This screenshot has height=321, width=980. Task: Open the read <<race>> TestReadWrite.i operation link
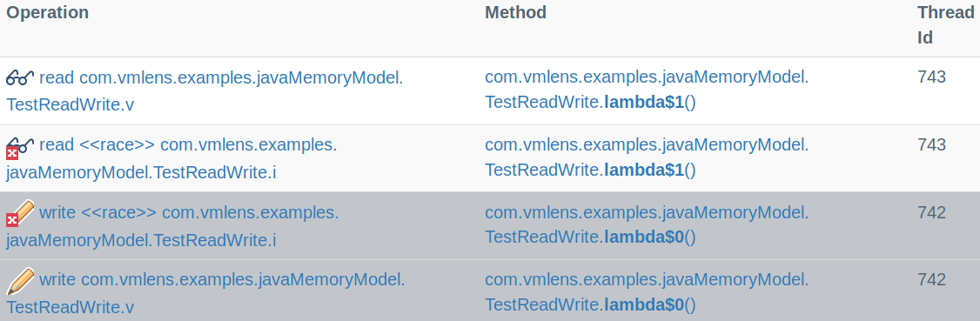(171, 158)
